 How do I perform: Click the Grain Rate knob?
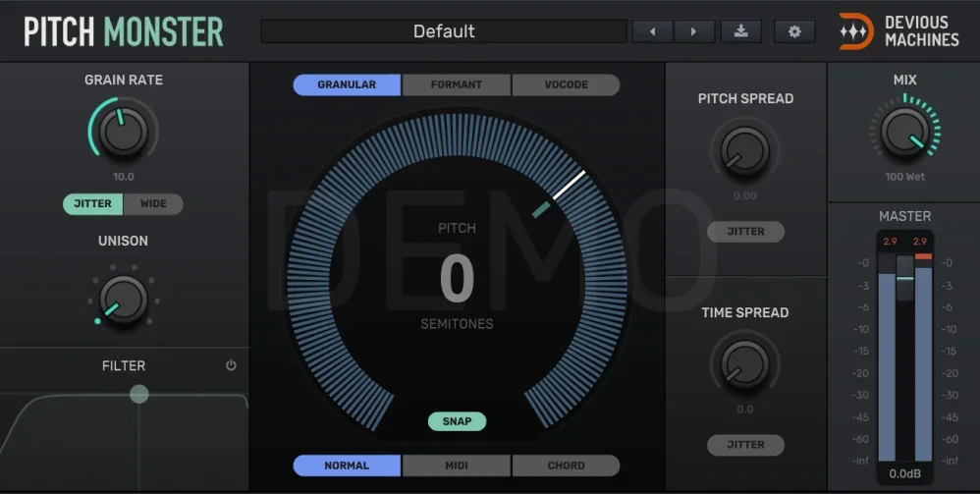click(x=123, y=132)
